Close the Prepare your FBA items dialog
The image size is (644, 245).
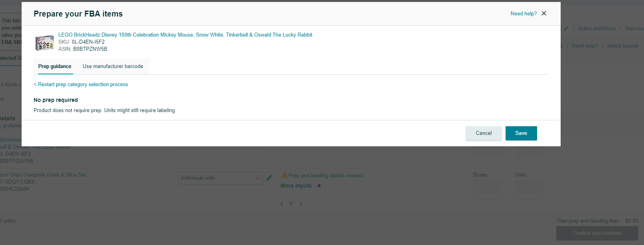pyautogui.click(x=544, y=13)
